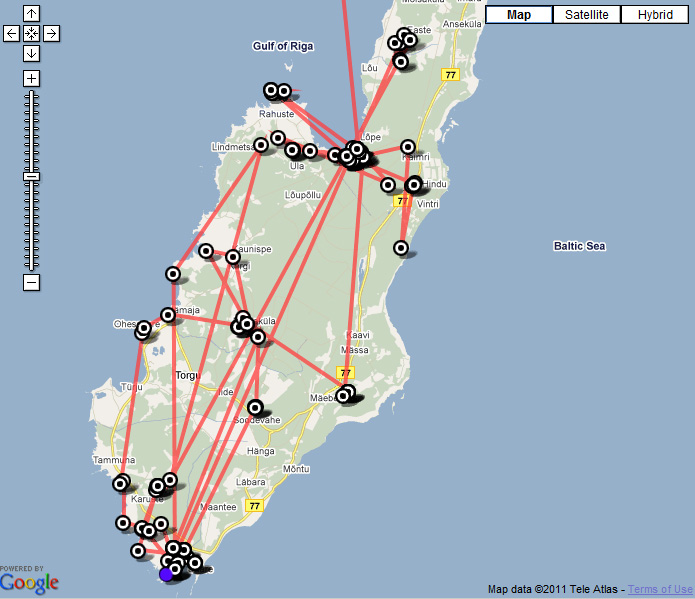This screenshot has height=599, width=695.
Task: Click the marker beside Hindu
Action: 414,184
